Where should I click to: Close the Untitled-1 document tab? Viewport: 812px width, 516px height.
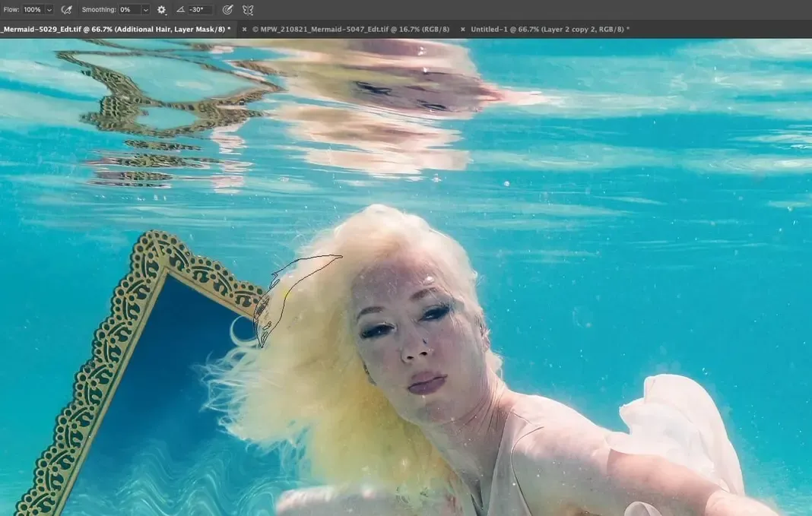coord(462,29)
